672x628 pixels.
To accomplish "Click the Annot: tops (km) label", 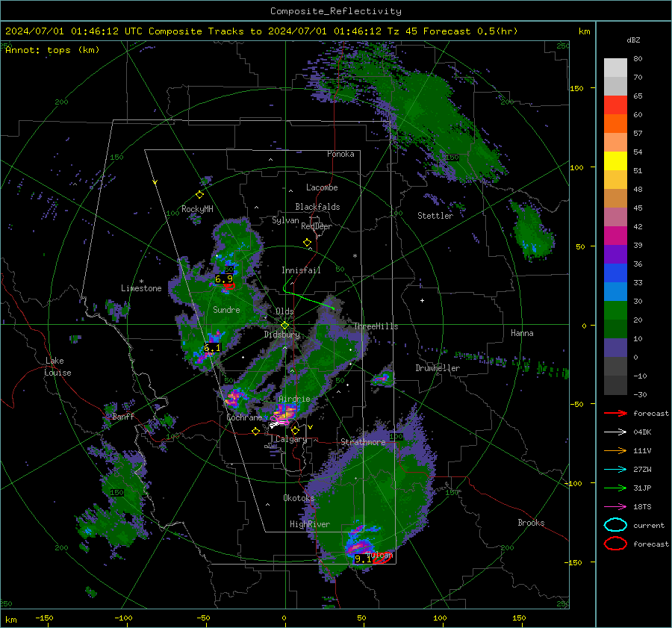I will click(x=52, y=50).
